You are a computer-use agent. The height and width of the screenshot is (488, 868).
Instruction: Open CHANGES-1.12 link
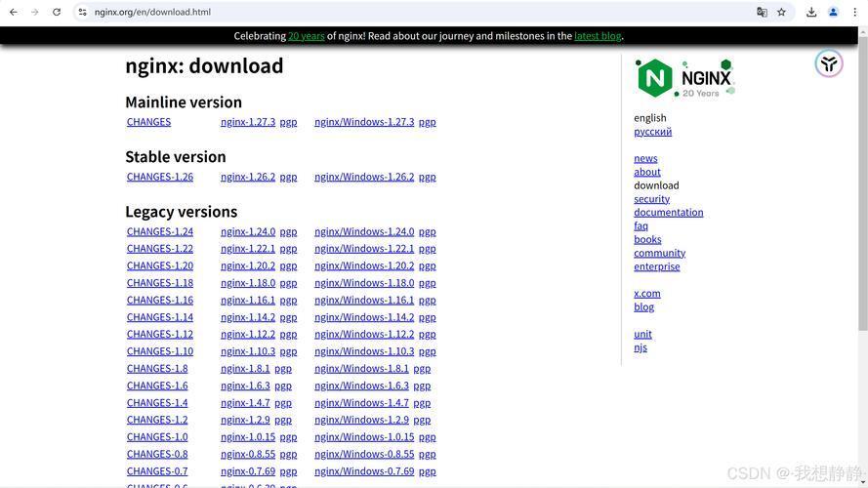(160, 334)
